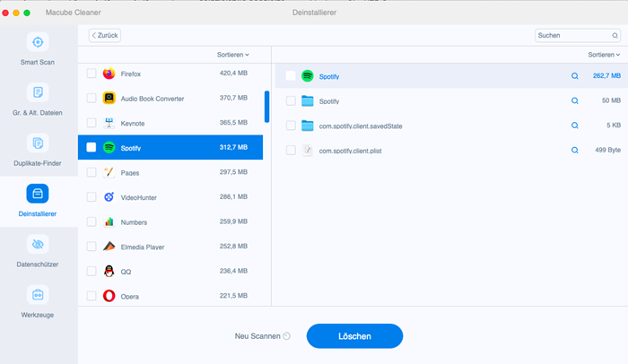The image size is (628, 364).
Task: Open Sortieren dropdown above app list
Action: coord(233,55)
